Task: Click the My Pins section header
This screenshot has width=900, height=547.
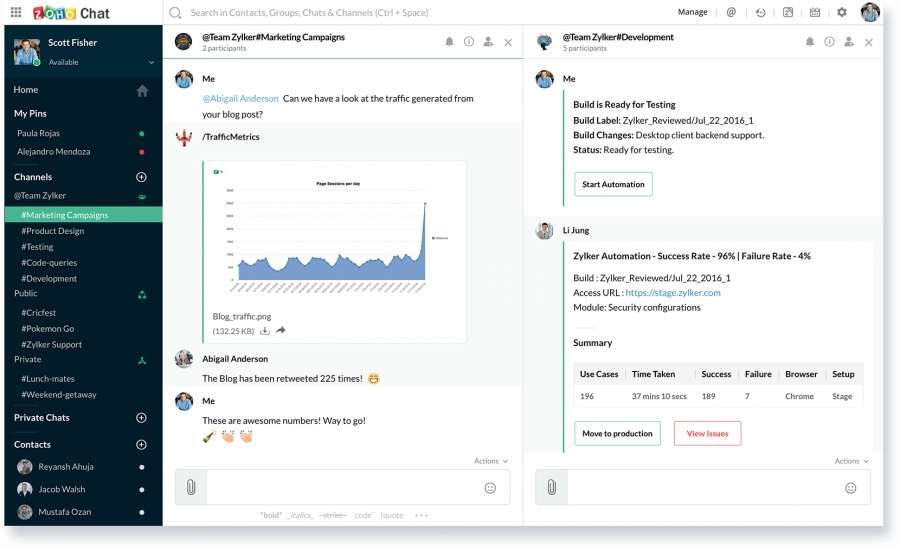Action: [x=30, y=114]
